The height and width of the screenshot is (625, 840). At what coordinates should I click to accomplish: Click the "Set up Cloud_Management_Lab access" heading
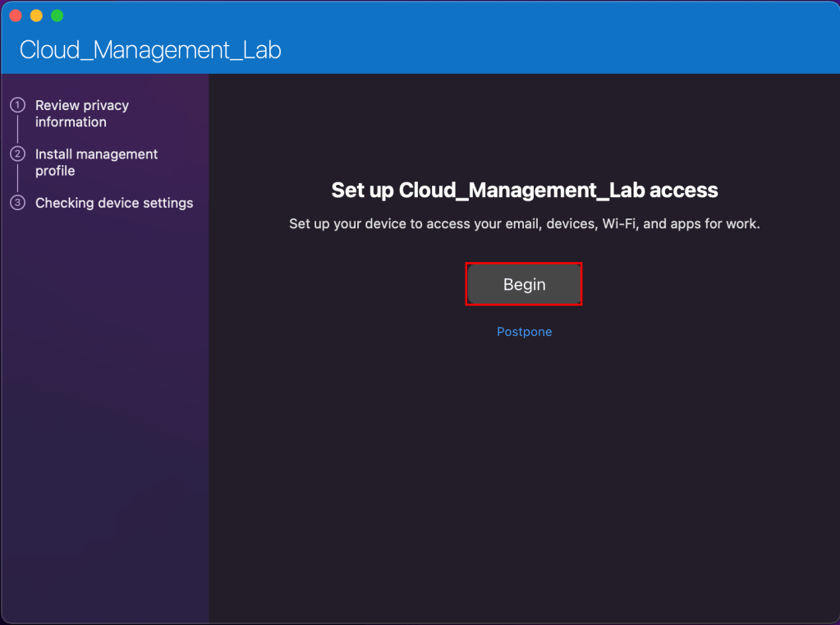click(524, 190)
